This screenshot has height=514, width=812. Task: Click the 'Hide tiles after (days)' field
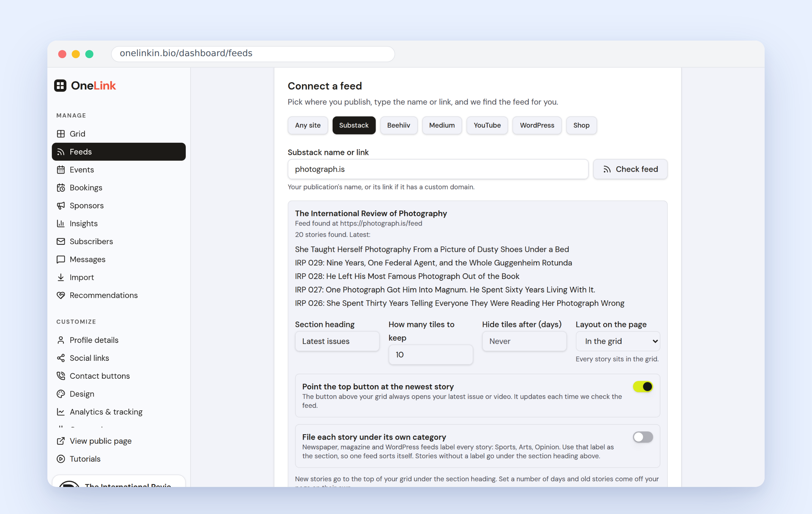point(524,341)
